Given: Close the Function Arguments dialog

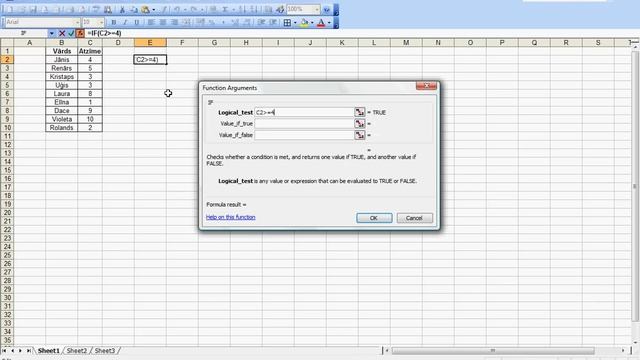Looking at the screenshot, I should point(426,86).
